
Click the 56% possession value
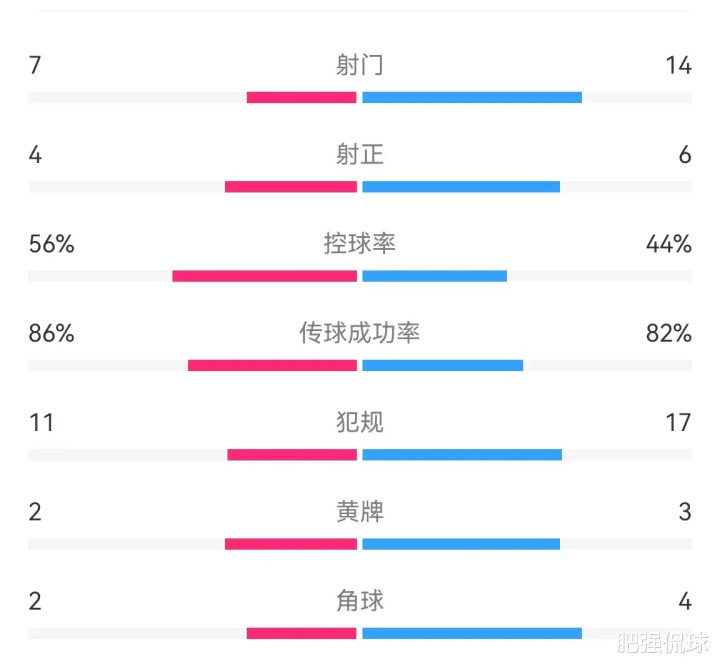tap(51, 244)
